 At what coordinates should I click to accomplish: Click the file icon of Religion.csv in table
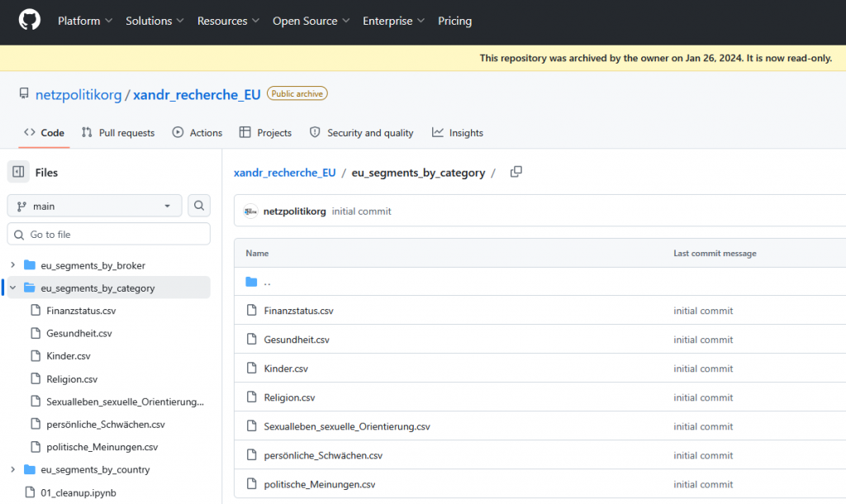pyautogui.click(x=251, y=397)
